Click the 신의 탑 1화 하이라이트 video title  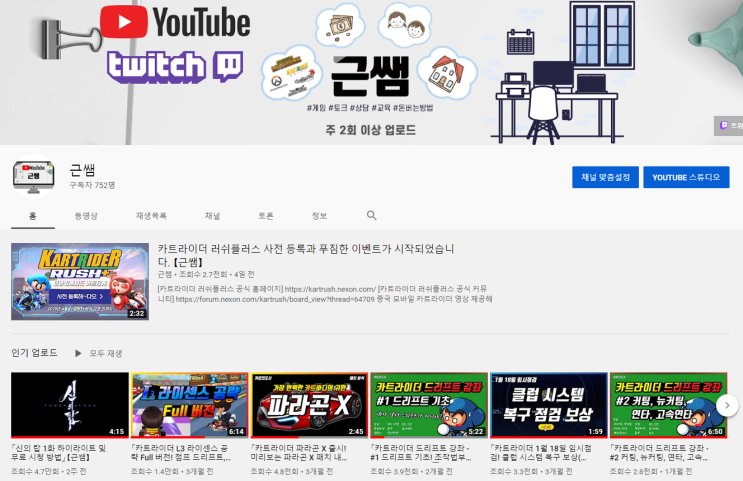(x=59, y=453)
